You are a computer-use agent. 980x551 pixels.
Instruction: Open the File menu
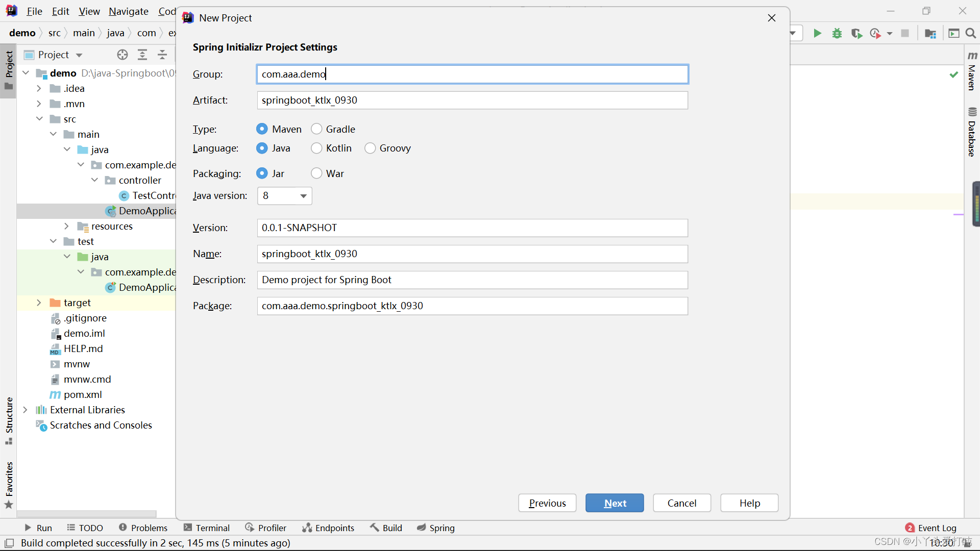(34, 11)
